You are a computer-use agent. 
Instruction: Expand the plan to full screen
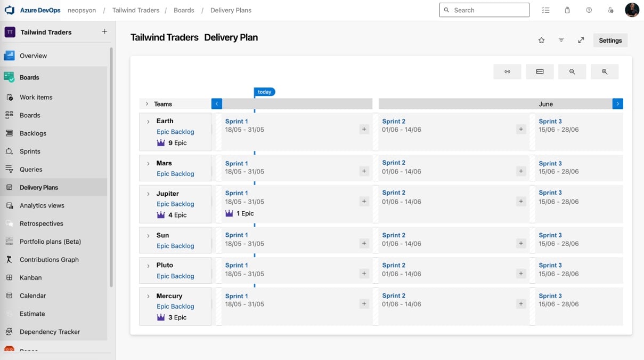point(581,40)
